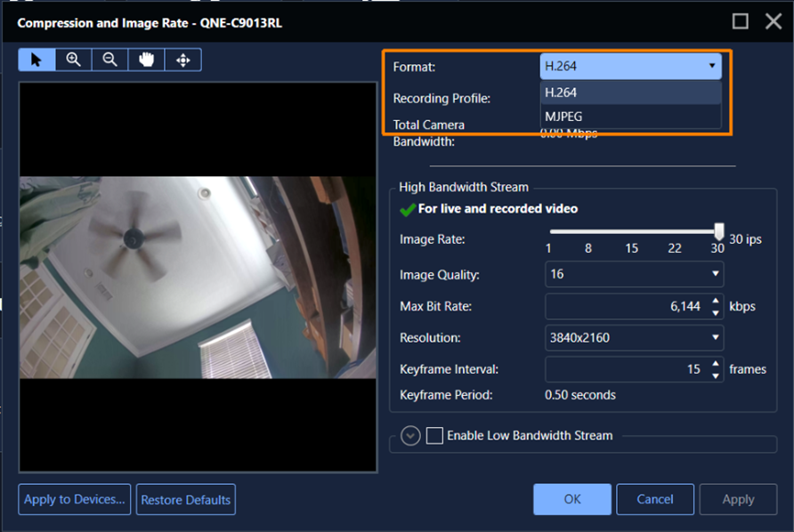Screen dimensions: 794x532
Task: Open the Image Quality dropdown
Action: pyautogui.click(x=634, y=274)
